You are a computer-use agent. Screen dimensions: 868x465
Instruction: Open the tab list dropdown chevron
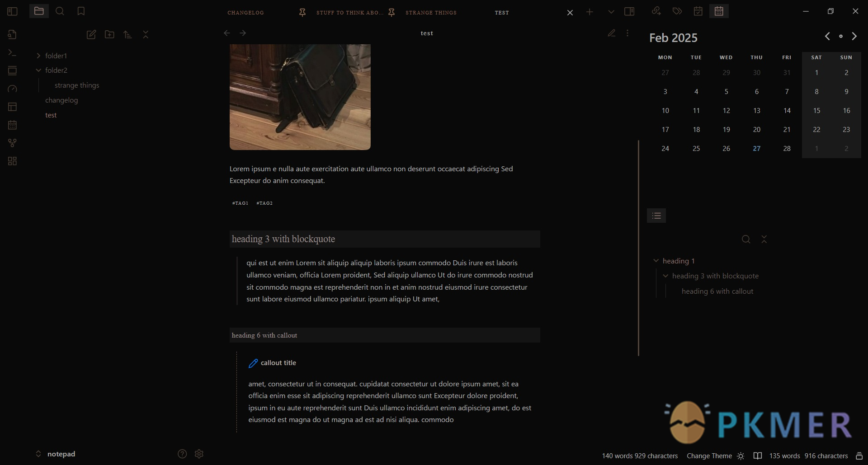611,11
